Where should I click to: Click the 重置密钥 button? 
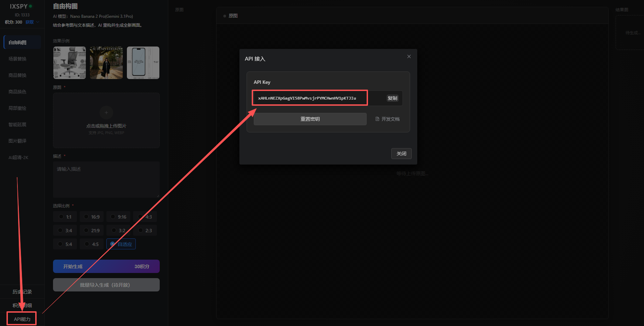310,119
